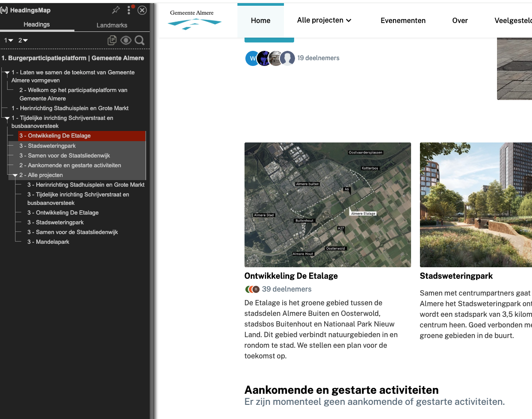532x419 pixels.
Task: Open the De Etalage aerial map thumbnail
Action: coord(328,205)
